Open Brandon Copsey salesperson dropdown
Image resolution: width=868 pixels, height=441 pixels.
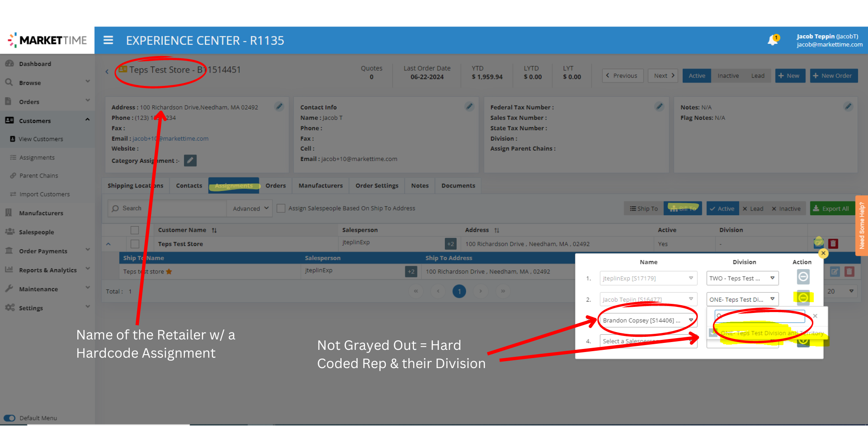coord(648,320)
